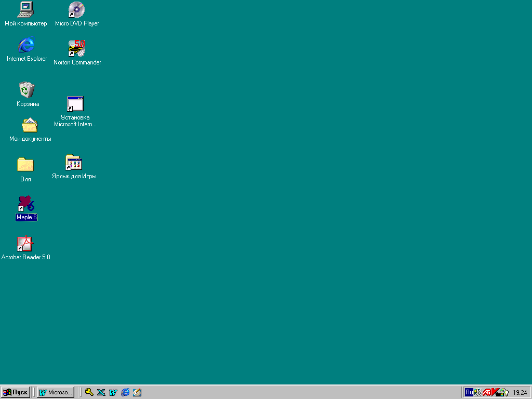
Task: Activate the Microso... Word taskbar button
Action: (x=55, y=392)
